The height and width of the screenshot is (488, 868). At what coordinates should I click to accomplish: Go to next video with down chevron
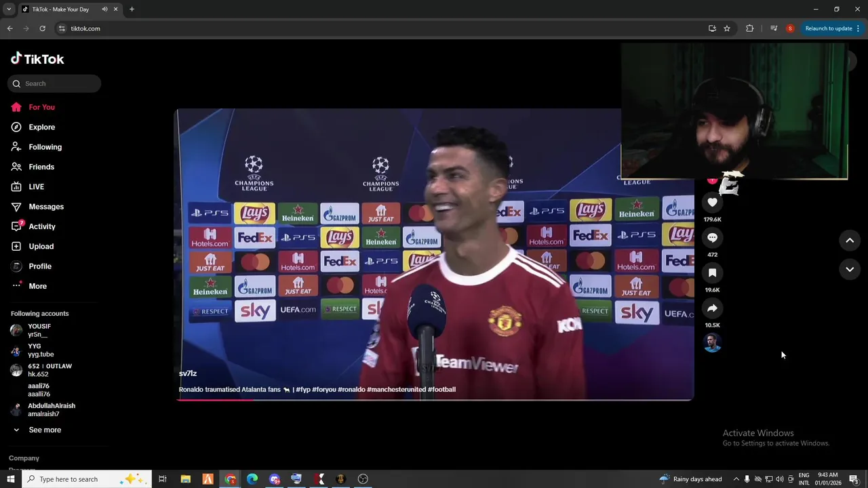click(850, 269)
